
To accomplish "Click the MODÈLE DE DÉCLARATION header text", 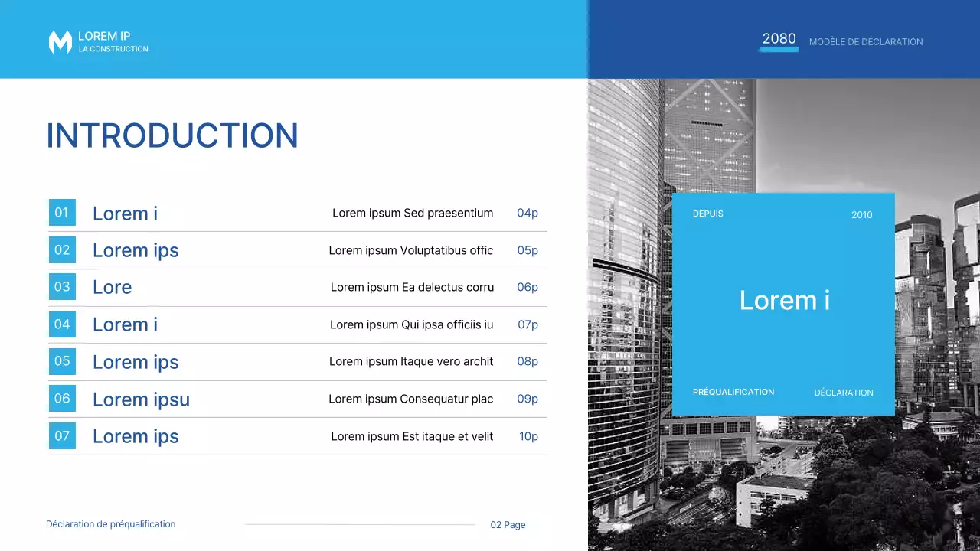I will tap(866, 42).
